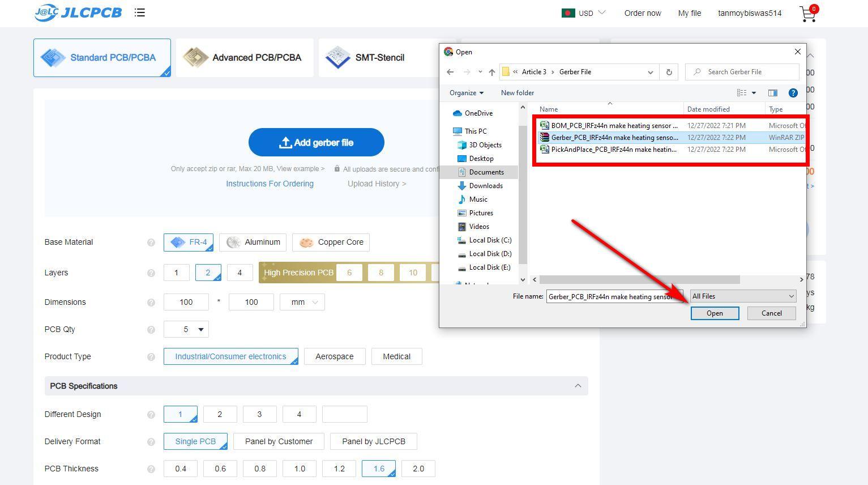The width and height of the screenshot is (868, 485).
Task: Open the hamburger menu next to the logo
Action: [x=140, y=12]
